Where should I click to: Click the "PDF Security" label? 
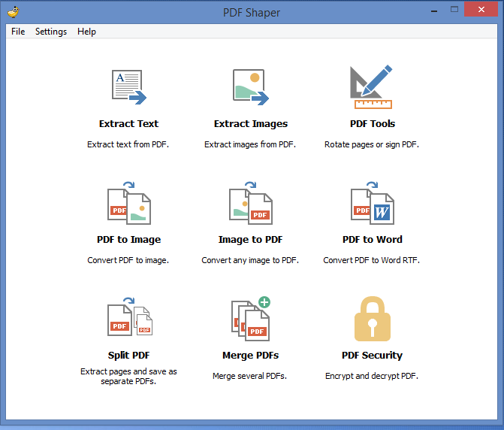(373, 356)
